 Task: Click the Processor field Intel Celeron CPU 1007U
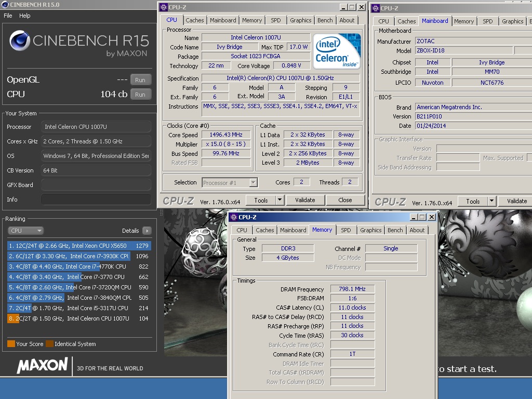pos(96,127)
